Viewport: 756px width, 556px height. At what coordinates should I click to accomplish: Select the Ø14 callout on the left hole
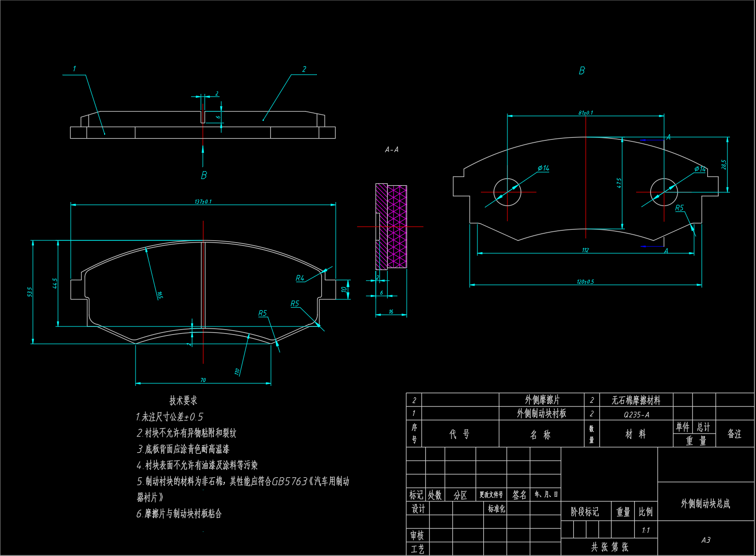(x=543, y=168)
